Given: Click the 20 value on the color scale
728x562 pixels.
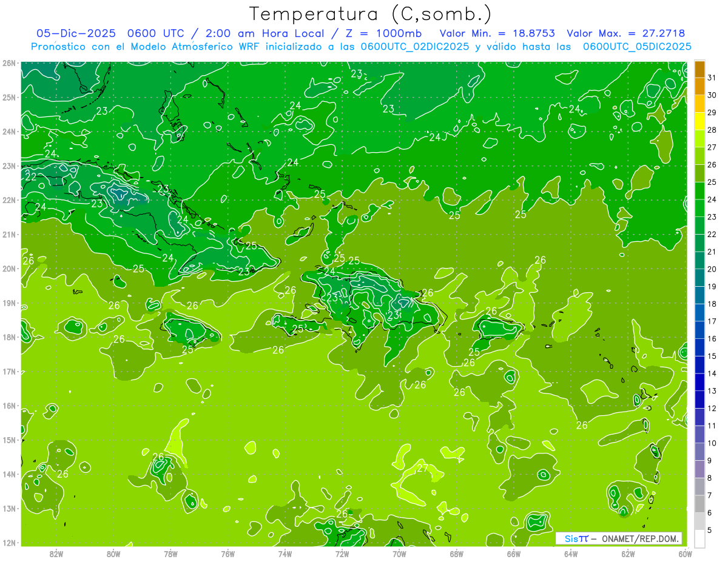Looking at the screenshot, I should click(x=712, y=269).
